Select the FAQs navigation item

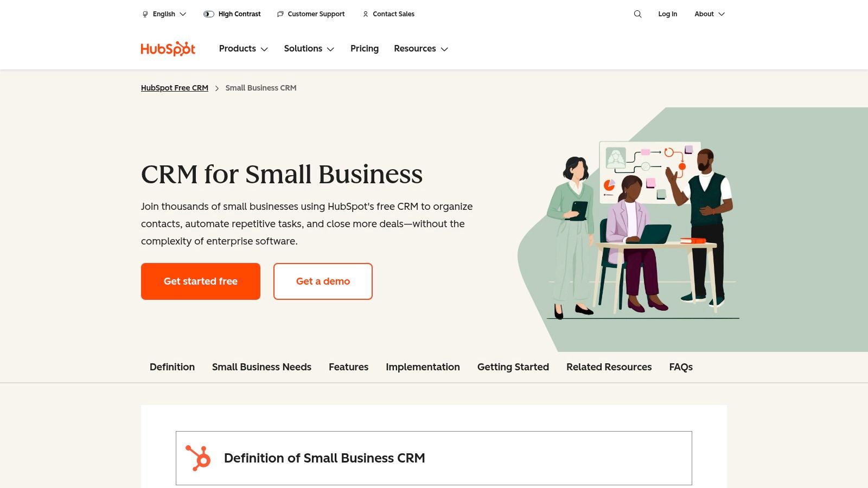(681, 367)
